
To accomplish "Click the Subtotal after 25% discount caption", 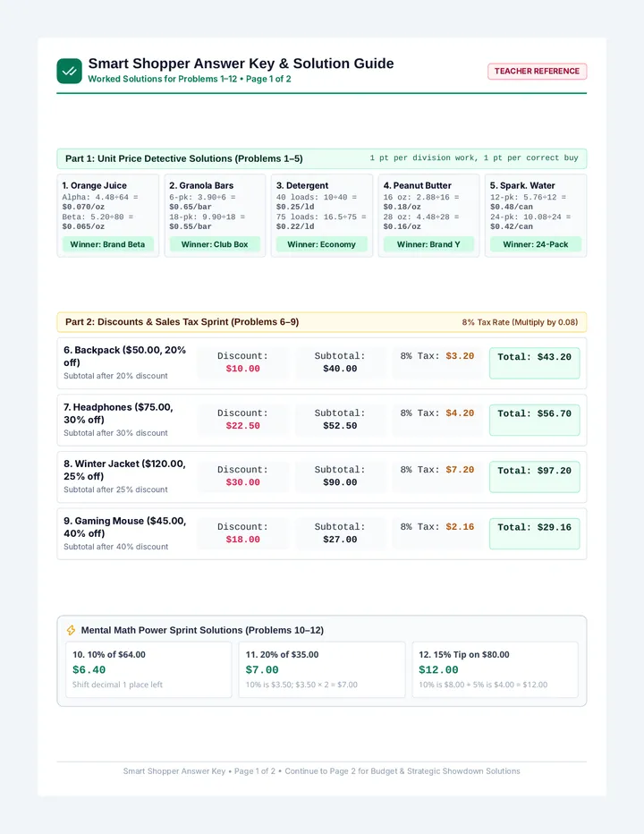I will [115, 489].
